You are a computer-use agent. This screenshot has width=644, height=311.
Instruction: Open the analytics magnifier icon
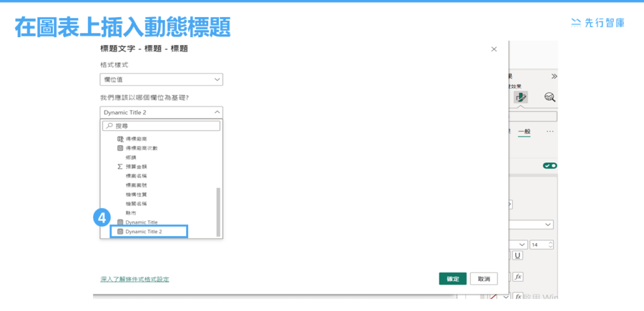click(550, 97)
